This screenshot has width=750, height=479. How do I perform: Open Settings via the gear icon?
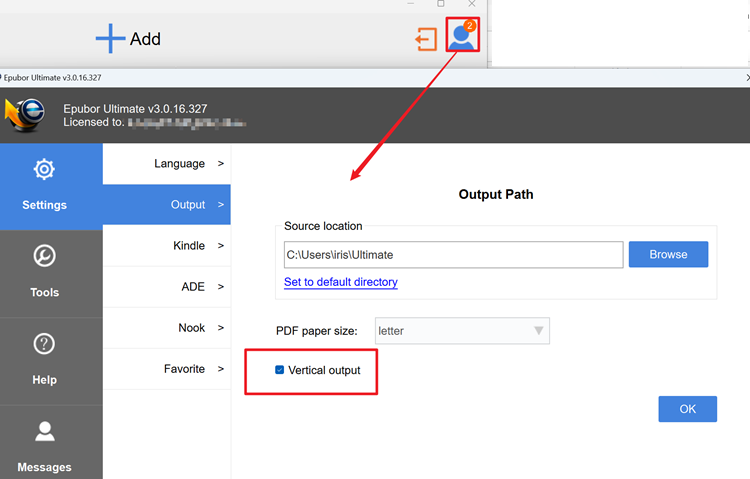(x=44, y=169)
